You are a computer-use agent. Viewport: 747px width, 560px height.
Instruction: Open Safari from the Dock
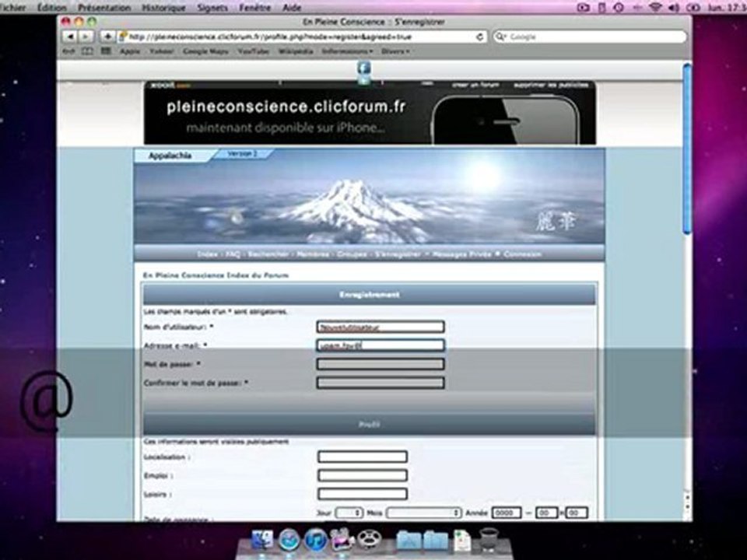289,540
